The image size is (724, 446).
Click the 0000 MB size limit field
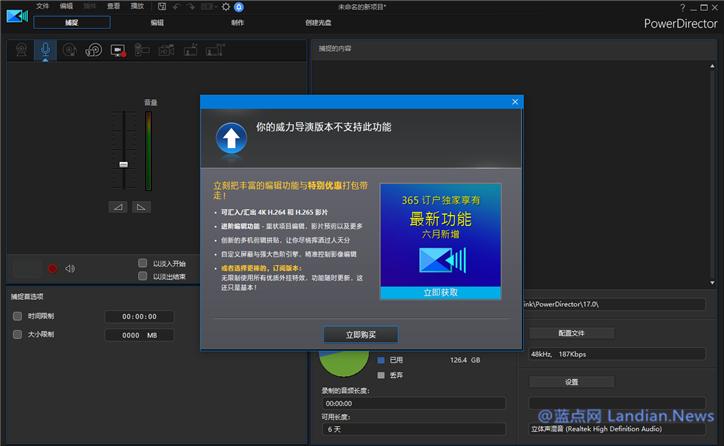tap(139, 335)
